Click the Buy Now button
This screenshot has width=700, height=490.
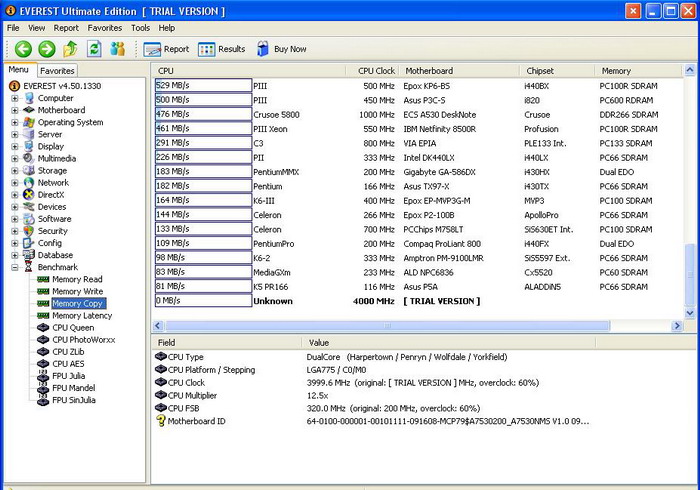tap(282, 48)
